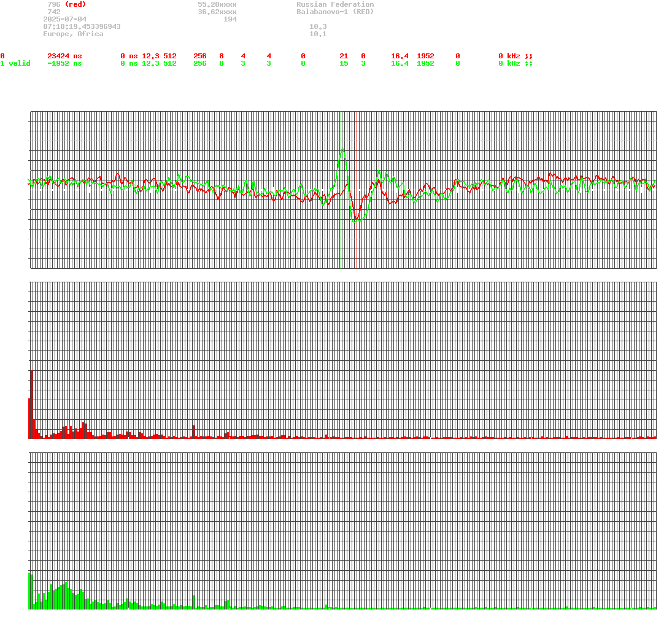The width and height of the screenshot is (672, 623).
Task: Click the station name "Balabanovo-1 (RED)"
Action: [335, 12]
